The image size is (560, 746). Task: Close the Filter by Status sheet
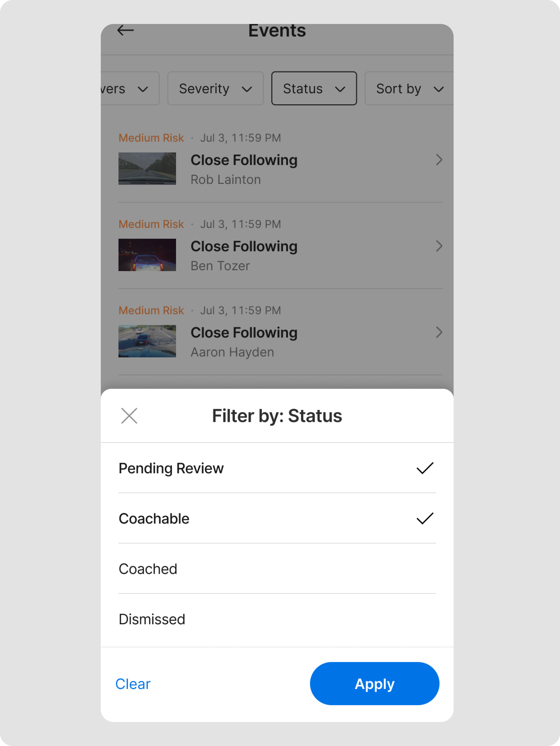coord(129,416)
